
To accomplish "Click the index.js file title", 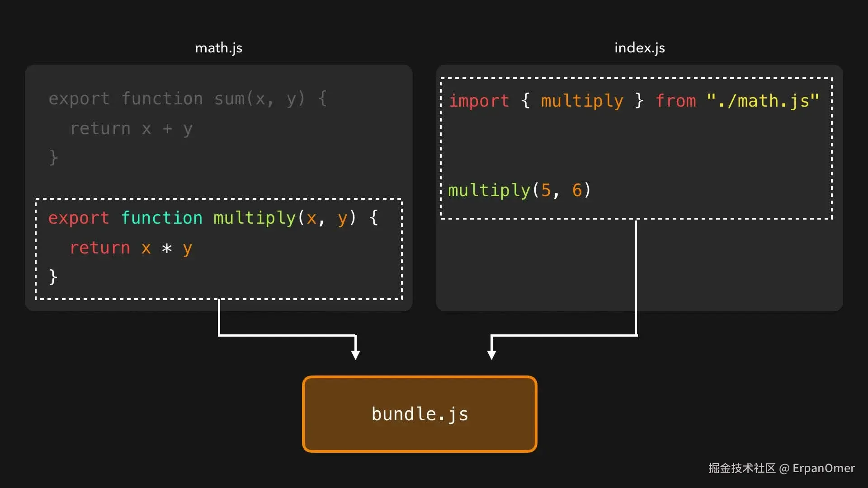I will (639, 48).
